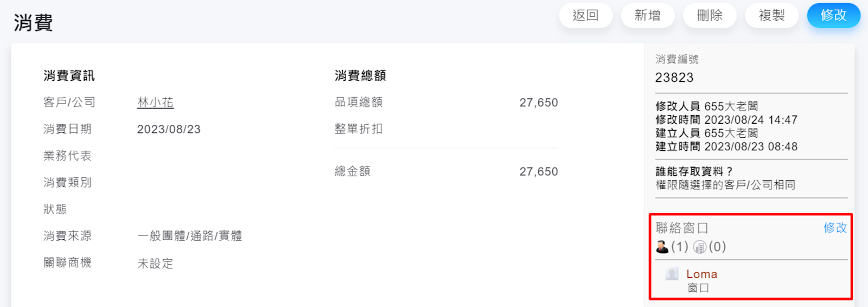Viewport: 868px width, 307px height.
Task: Duplicate the record with 複製 button
Action: point(771,15)
